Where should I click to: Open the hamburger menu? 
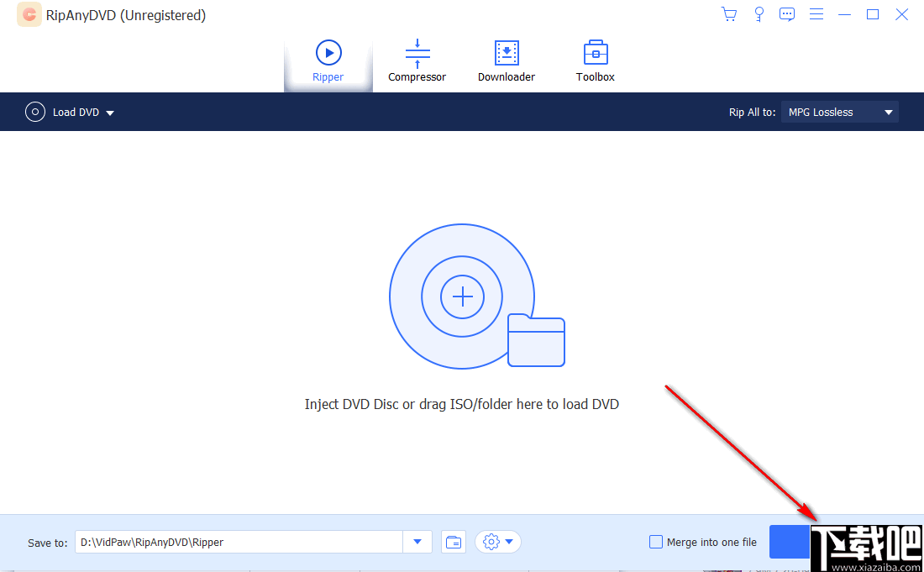click(x=816, y=13)
